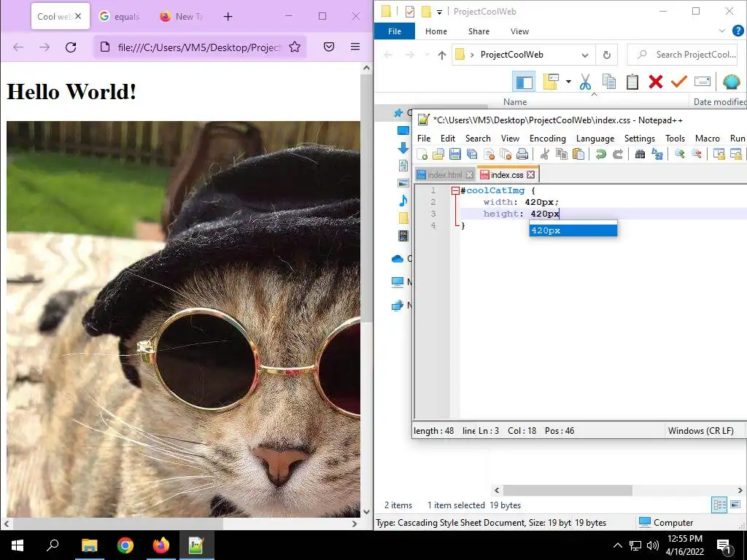Click the Pocket save icon in Firefox
Image resolution: width=747 pixels, height=560 pixels.
(329, 47)
